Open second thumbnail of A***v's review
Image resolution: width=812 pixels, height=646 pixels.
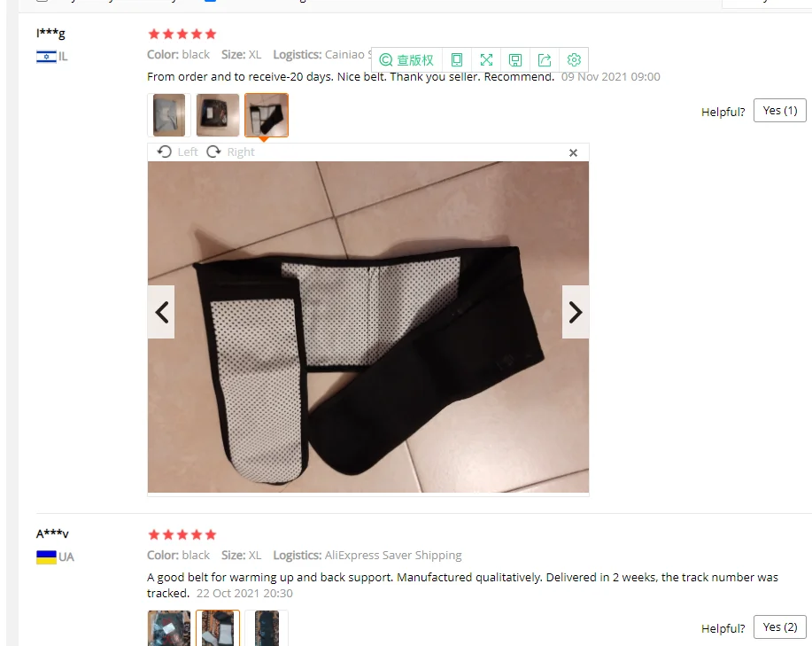[218, 628]
